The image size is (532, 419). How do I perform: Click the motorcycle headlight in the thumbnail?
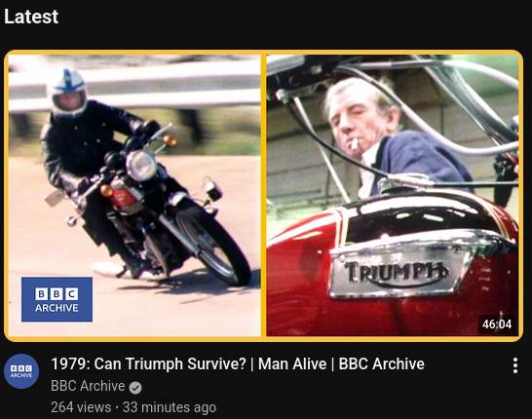click(x=141, y=166)
